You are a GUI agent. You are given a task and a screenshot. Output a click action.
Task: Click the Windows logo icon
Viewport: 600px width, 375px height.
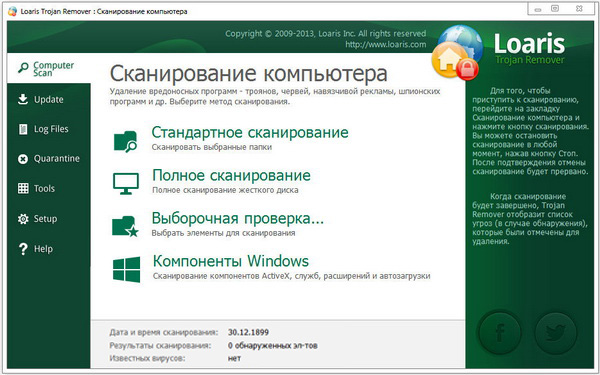pos(126,270)
